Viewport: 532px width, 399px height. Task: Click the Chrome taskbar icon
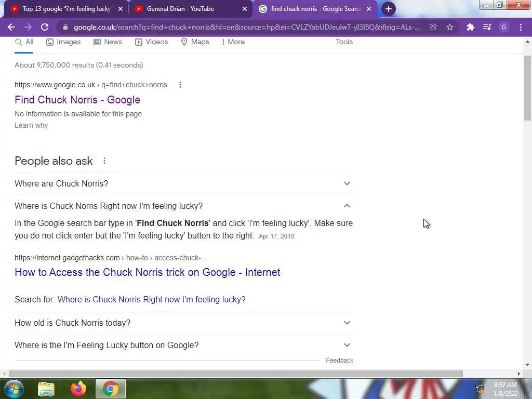point(111,389)
